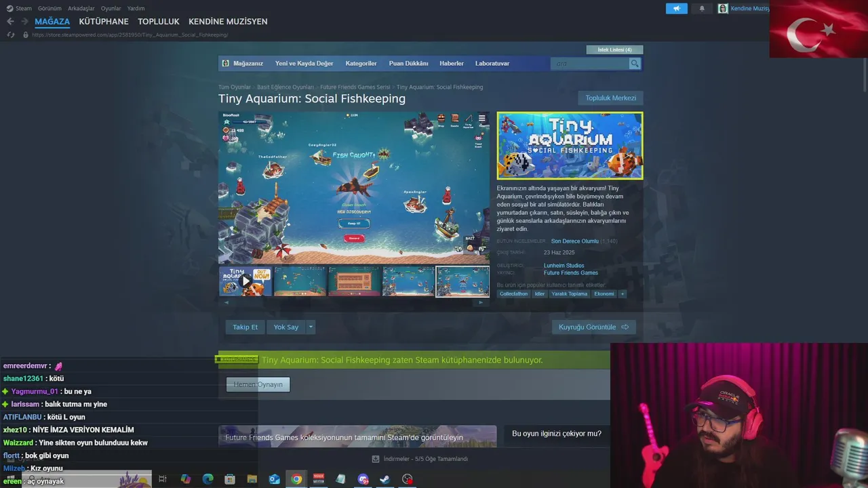Open the Steam notifications bell
Screen dimensions: 868x488
(702, 8)
